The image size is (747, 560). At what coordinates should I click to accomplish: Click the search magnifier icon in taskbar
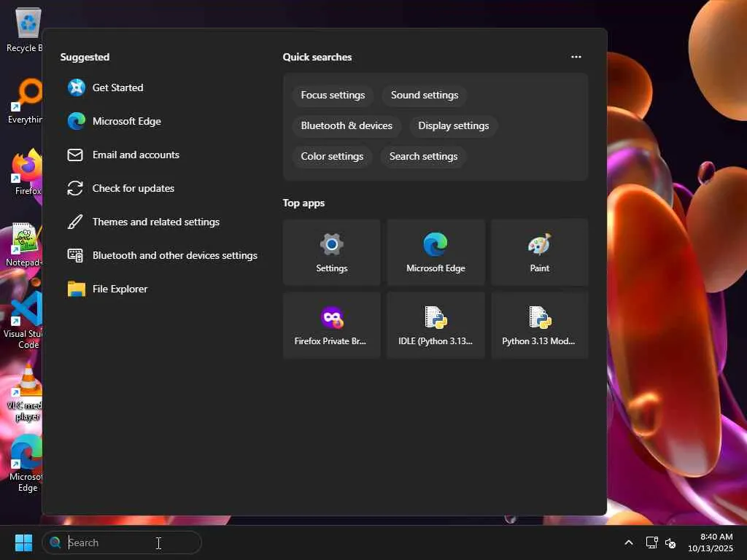[55, 542]
